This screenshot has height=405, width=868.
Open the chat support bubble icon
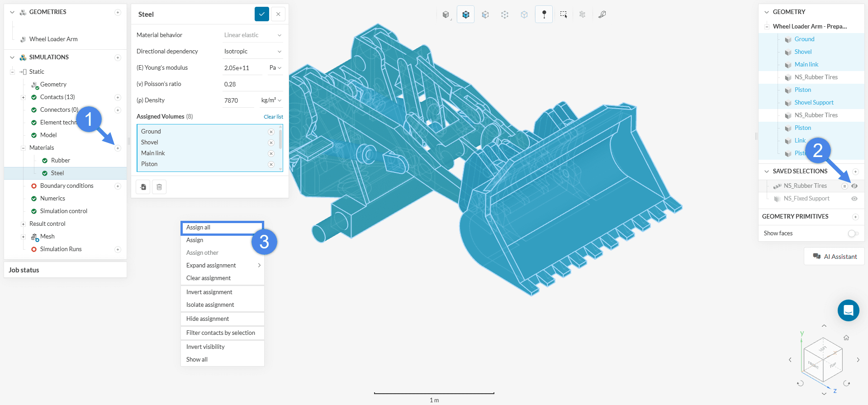[848, 310]
